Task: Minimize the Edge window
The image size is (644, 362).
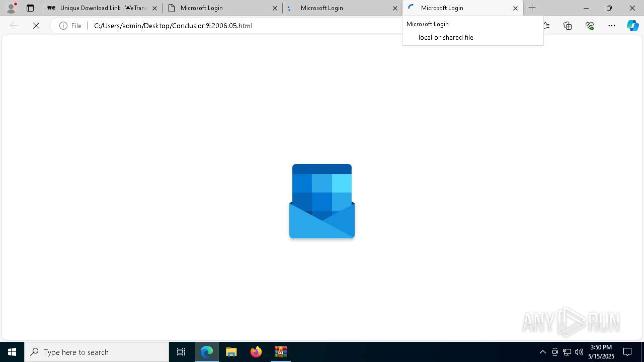Action: pyautogui.click(x=586, y=8)
